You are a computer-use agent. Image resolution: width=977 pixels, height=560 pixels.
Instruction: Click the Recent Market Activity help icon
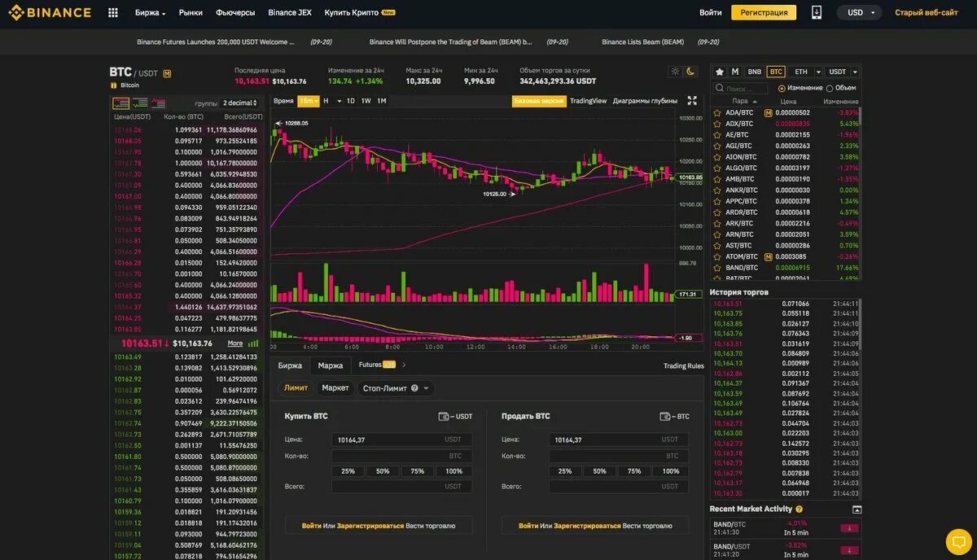(799, 510)
